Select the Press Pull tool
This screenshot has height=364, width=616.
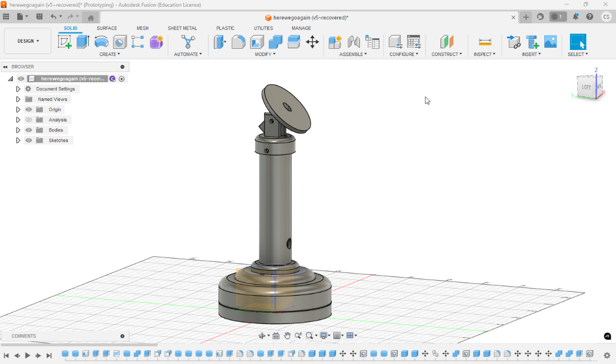tap(220, 42)
